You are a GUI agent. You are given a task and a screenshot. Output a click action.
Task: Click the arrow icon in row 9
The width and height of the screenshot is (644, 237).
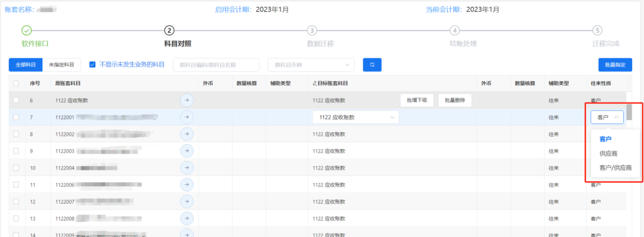(x=187, y=151)
